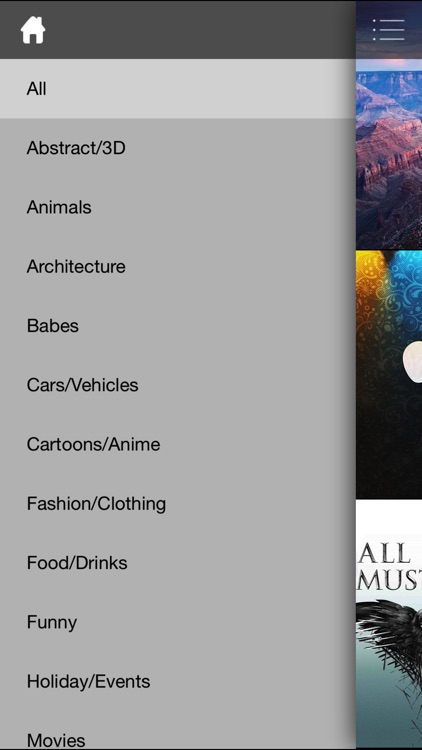Select the Funny category
Screen dimensions: 422x750
178,623
